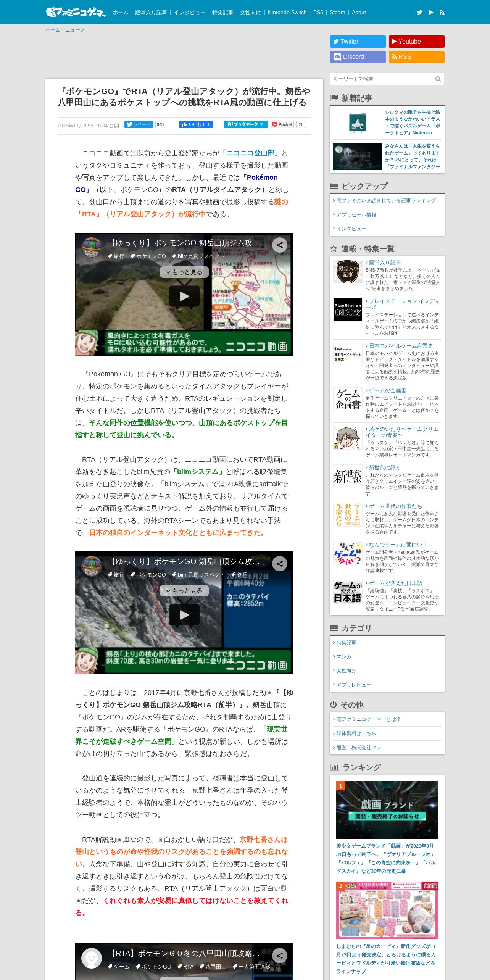Screen dimensions: 490x980
Task: Open the なんでゲームは面白い？ series thumbnail
Action: pos(348,553)
